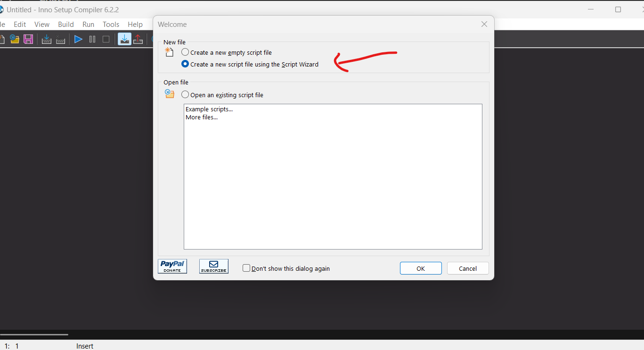Select the Target Uninstall toolbar icon
This screenshot has height=350, width=644.
[x=138, y=39]
